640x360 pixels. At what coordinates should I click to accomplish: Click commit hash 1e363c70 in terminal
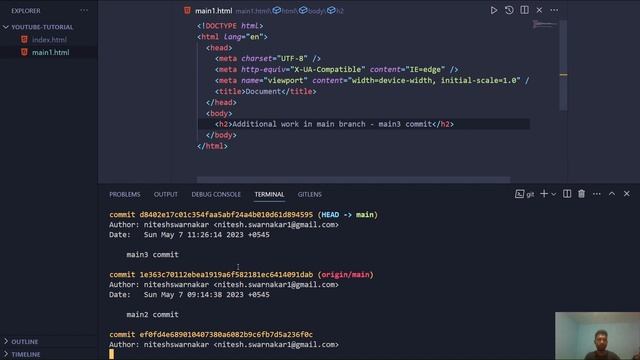(226, 275)
